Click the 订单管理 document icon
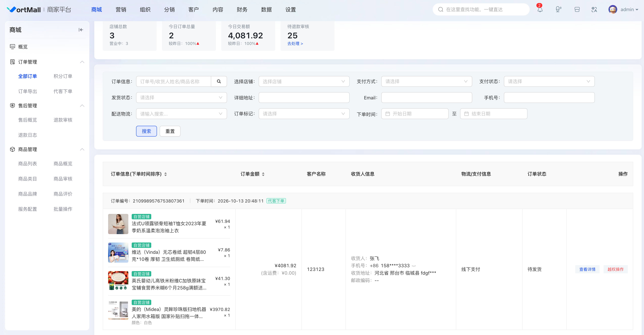Image resolution: width=644 pixels, height=335 pixels. click(x=12, y=62)
